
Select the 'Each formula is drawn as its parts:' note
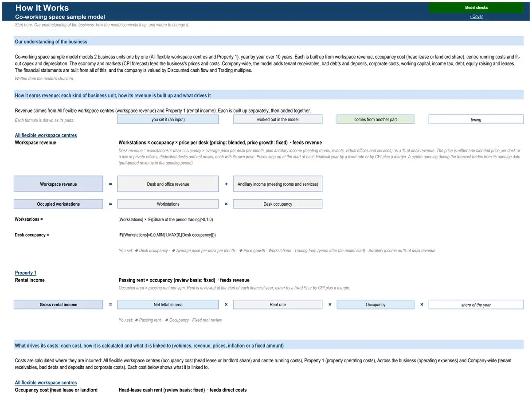(x=44, y=121)
